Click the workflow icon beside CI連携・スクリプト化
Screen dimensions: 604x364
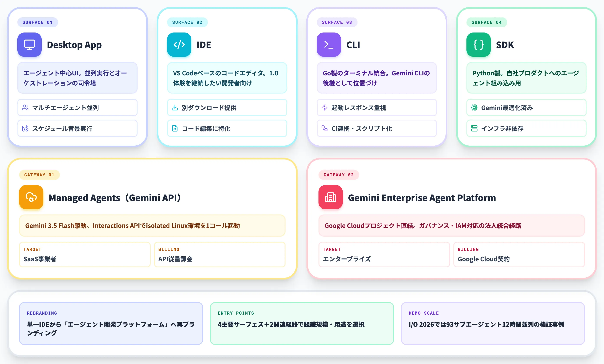(x=325, y=128)
